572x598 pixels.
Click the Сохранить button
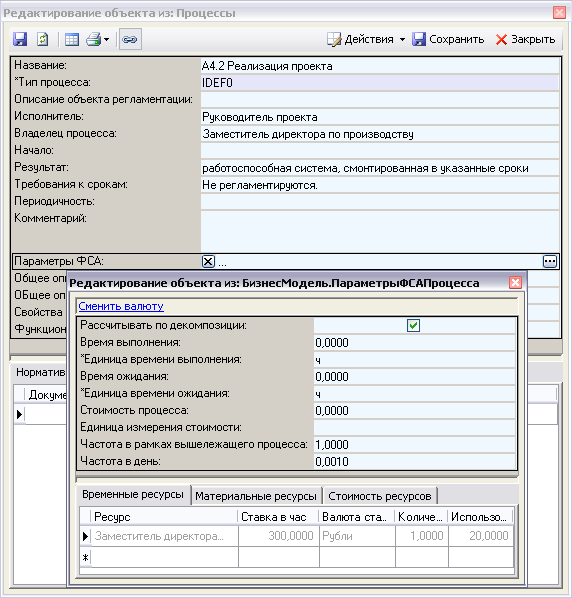448,39
